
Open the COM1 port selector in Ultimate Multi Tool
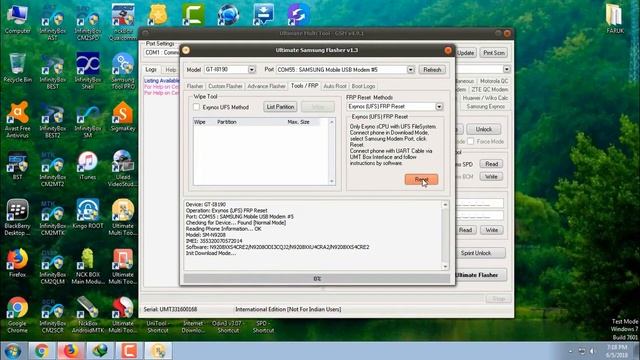coord(162,53)
